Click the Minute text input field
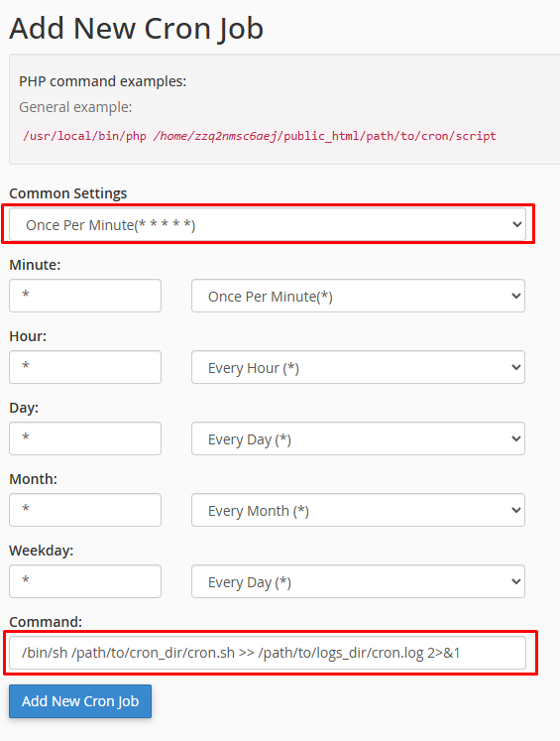 pos(85,296)
